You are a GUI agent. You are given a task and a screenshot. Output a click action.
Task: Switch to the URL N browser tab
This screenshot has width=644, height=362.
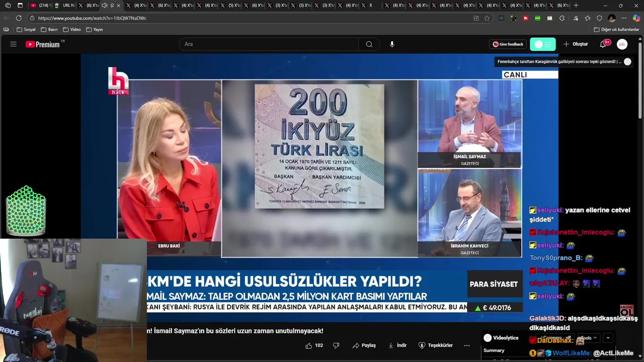pos(64,6)
